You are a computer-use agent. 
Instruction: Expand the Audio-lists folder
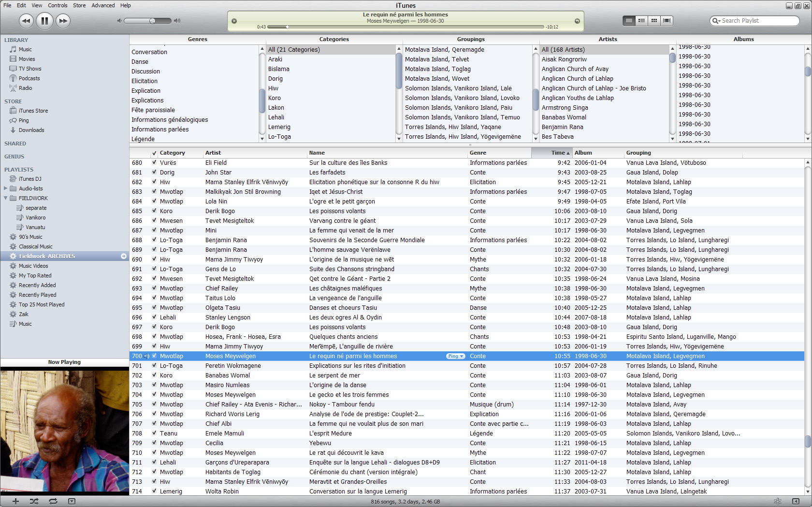(x=6, y=188)
